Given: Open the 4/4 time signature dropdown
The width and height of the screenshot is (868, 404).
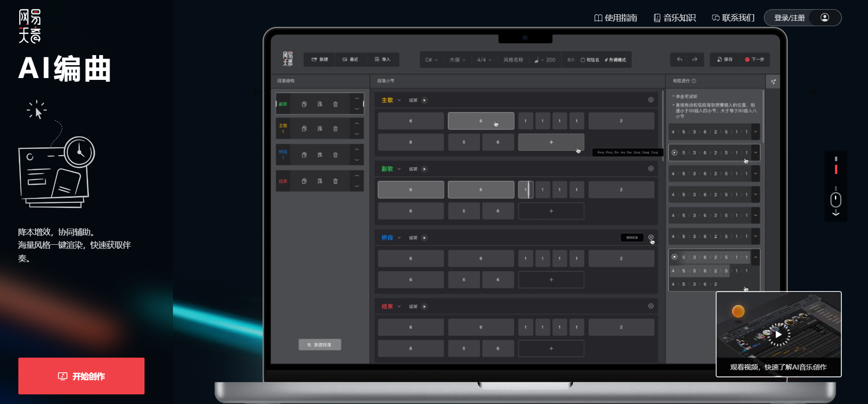Looking at the screenshot, I should pyautogui.click(x=484, y=60).
